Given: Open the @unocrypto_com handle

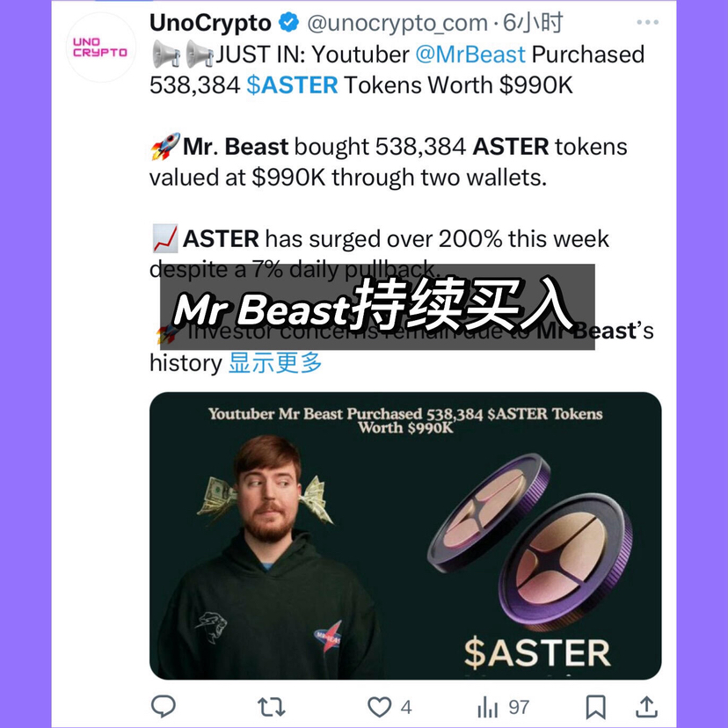Looking at the screenshot, I should tap(397, 23).
